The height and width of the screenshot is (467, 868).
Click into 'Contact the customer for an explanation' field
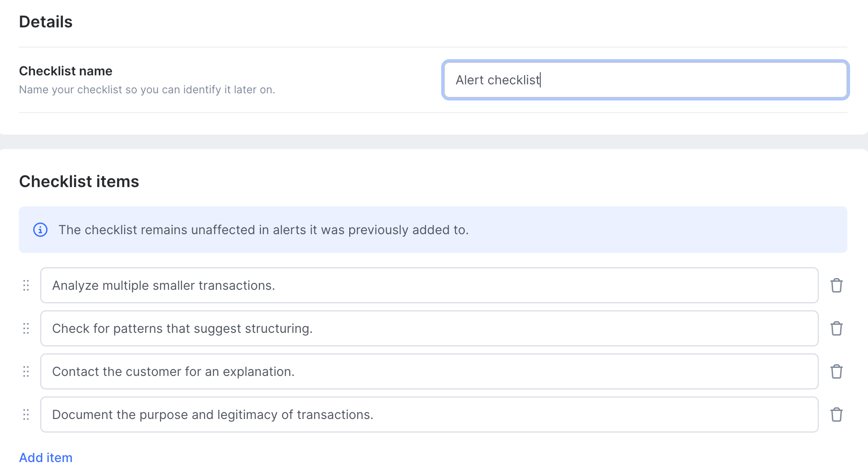tap(429, 371)
